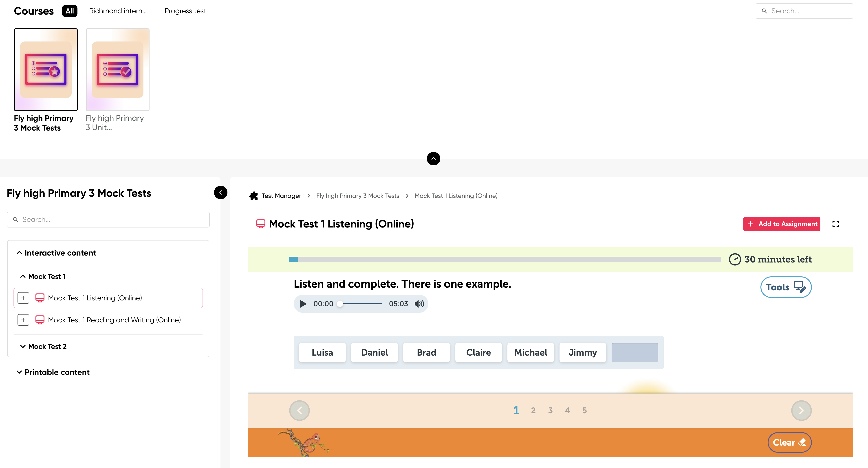The width and height of the screenshot is (868, 468).
Task: Click the Test Manager puzzle icon
Action: [253, 196]
